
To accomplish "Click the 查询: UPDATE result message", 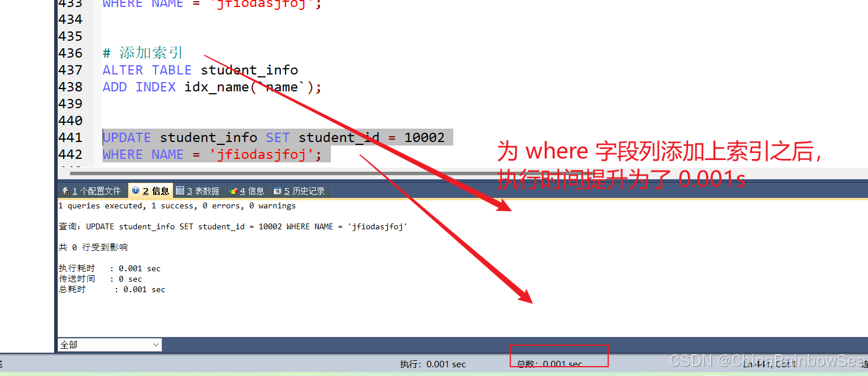I will (x=232, y=227).
